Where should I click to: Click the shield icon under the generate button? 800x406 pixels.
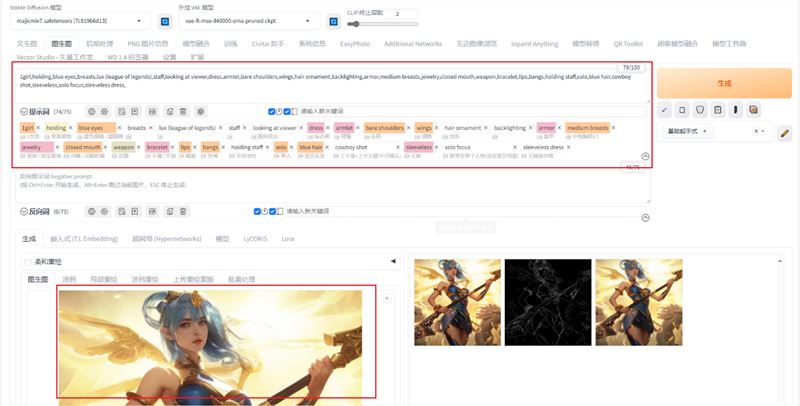tap(700, 110)
